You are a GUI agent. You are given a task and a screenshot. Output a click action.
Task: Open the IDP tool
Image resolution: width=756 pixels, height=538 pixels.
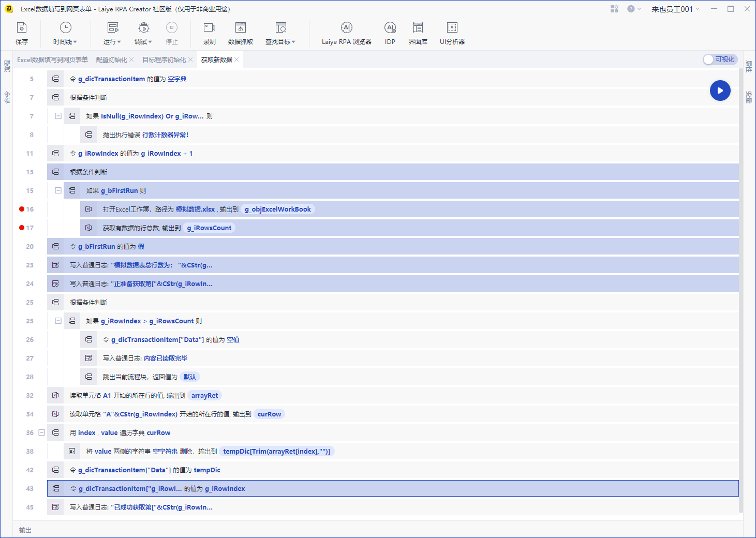click(390, 33)
